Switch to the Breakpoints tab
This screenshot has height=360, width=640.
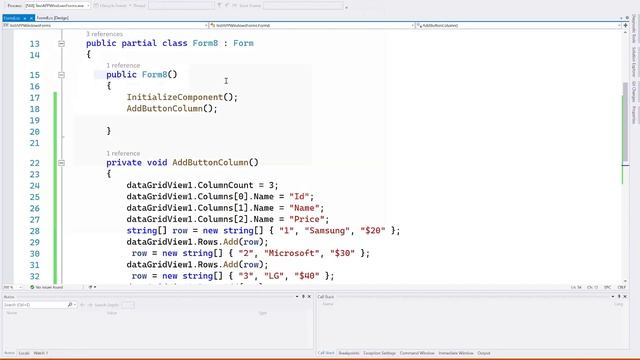pyautogui.click(x=349, y=353)
